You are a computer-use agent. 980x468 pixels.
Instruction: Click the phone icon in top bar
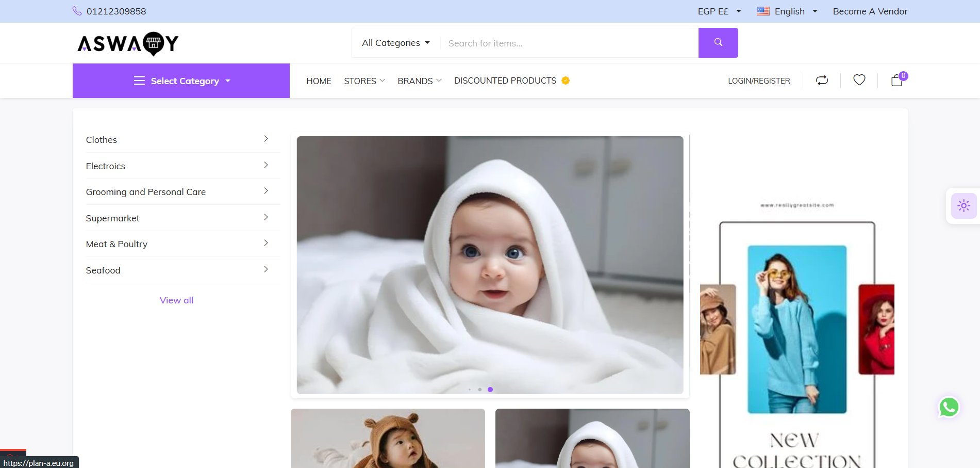coord(77,11)
